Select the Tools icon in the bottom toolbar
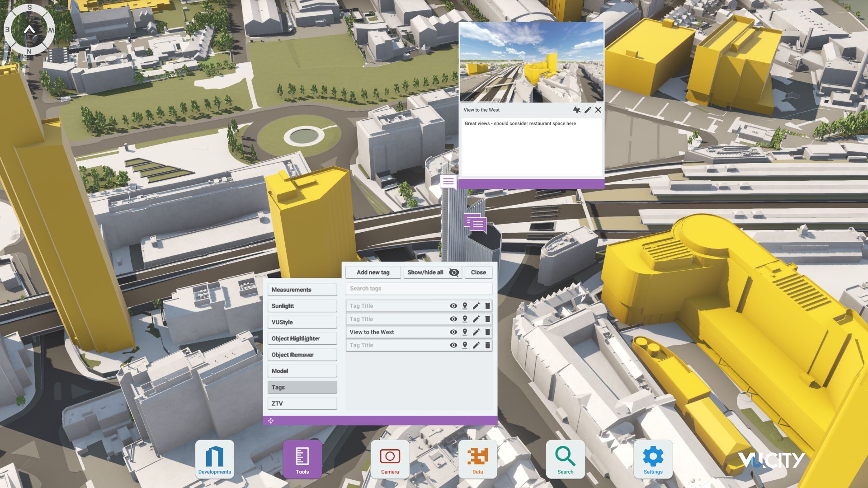 pyautogui.click(x=302, y=459)
